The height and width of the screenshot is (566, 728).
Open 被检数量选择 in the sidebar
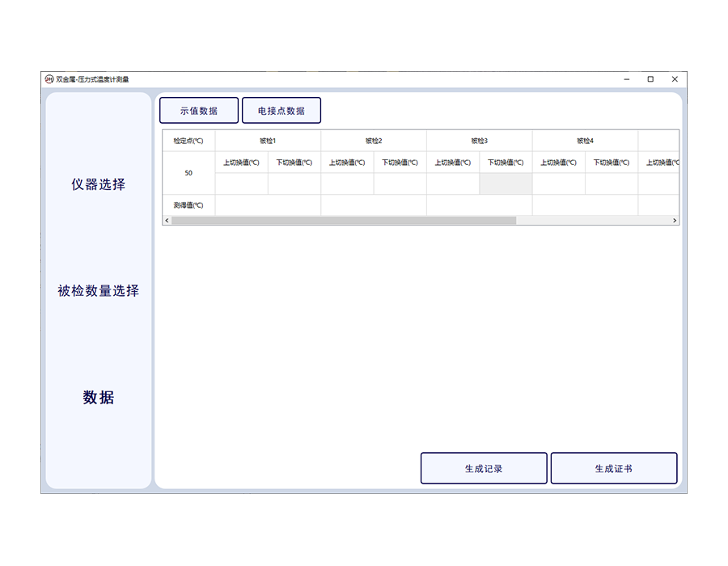point(99,291)
